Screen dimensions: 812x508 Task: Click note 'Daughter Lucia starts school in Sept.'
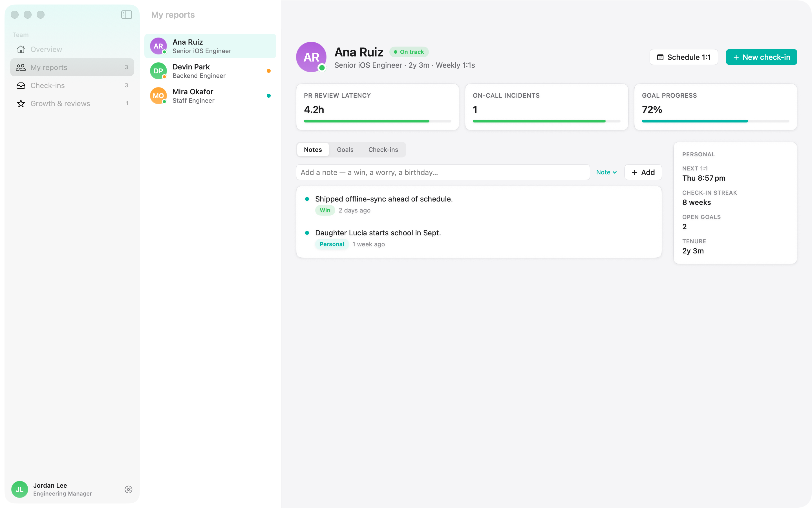coord(378,233)
